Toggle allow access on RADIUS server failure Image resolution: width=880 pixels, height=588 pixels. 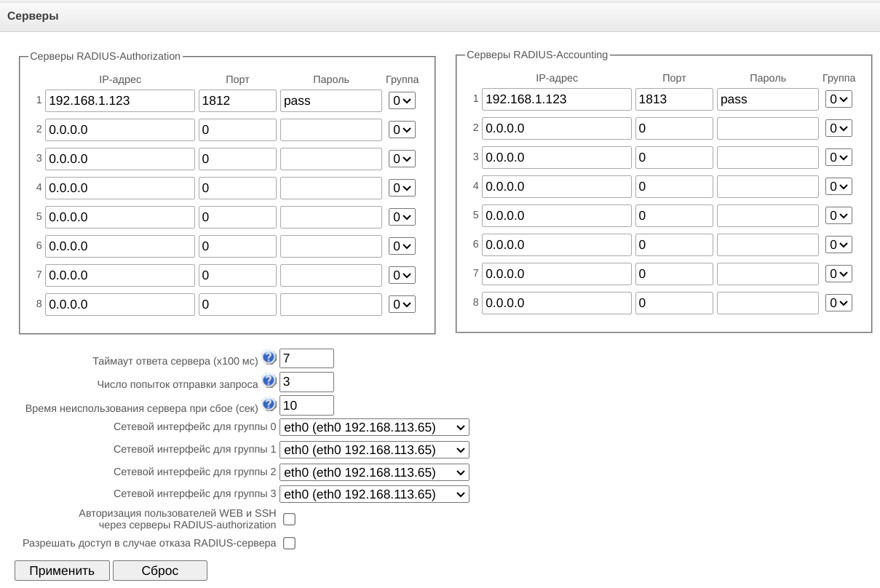(289, 543)
